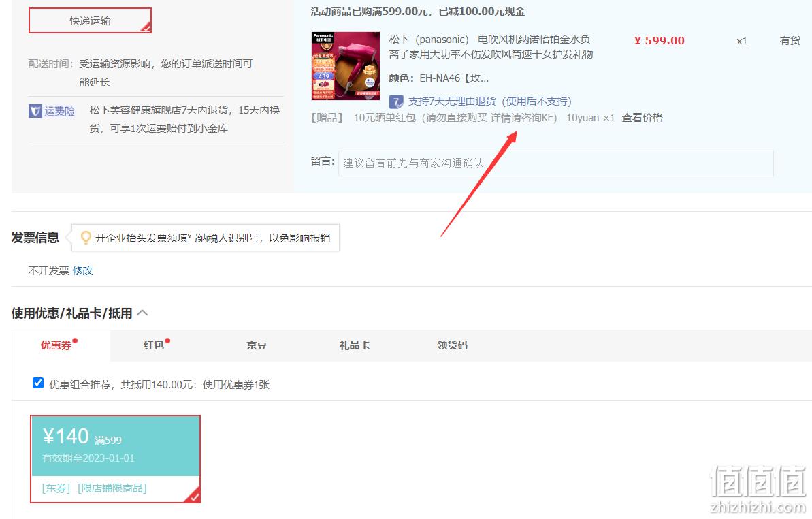This screenshot has height=519, width=812.
Task: Select the 快递运输 delivery option
Action: tap(90, 20)
